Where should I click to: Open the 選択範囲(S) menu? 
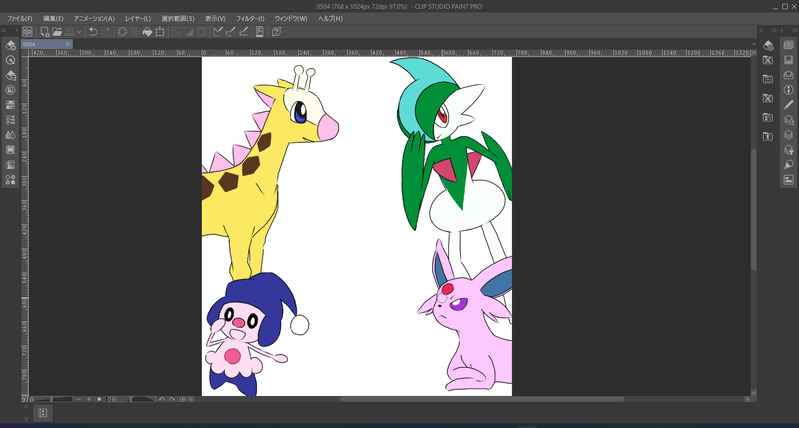pos(177,19)
